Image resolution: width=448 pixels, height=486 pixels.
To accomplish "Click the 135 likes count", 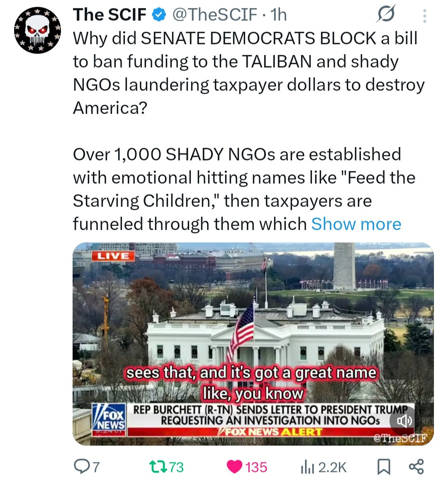I will point(256,467).
